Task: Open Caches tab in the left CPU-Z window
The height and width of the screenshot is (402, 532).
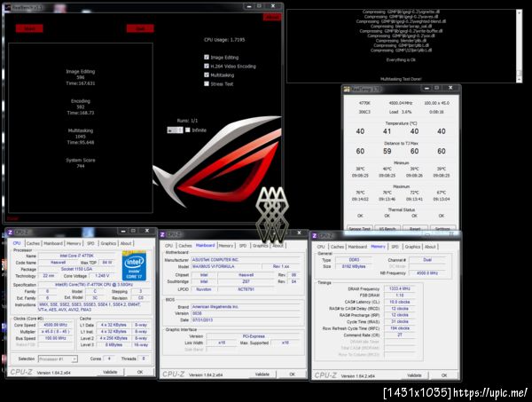Action: (33, 243)
